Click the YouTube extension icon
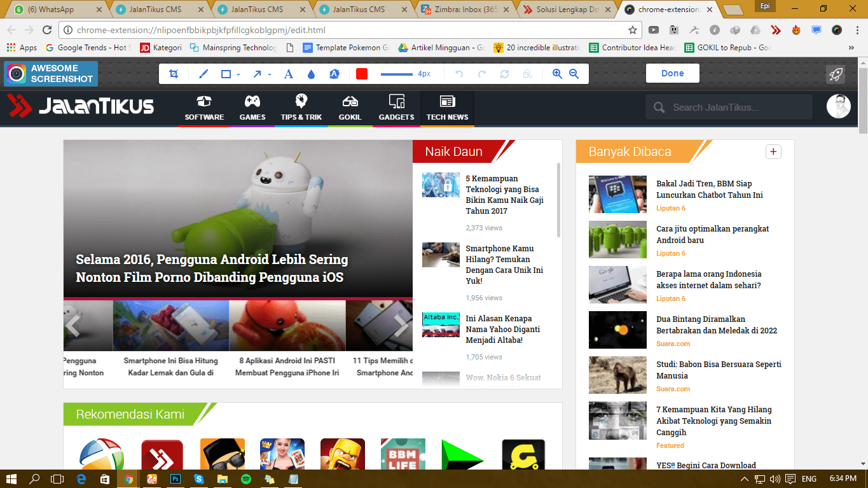 pos(654,30)
